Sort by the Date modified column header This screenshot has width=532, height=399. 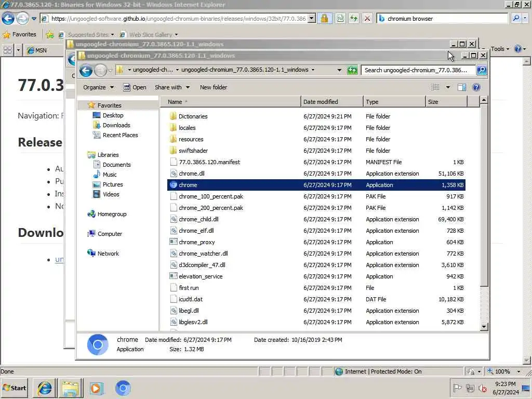[332, 102]
